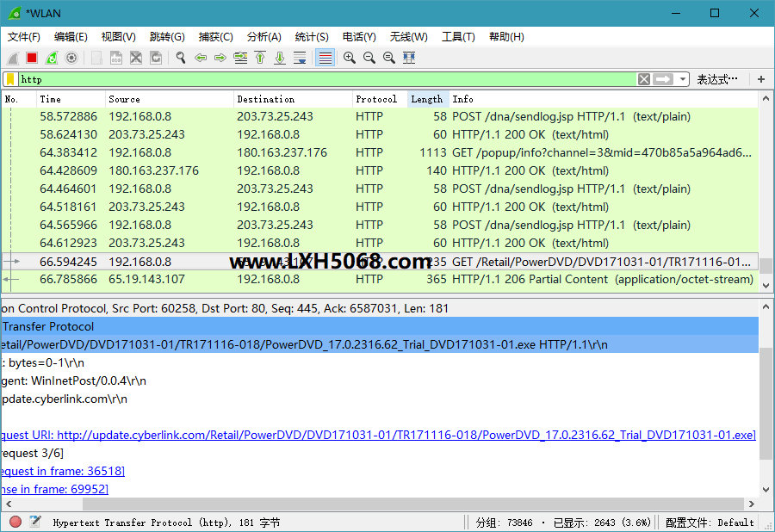Open the 无线(W) menu
This screenshot has width=775, height=532.
[409, 37]
